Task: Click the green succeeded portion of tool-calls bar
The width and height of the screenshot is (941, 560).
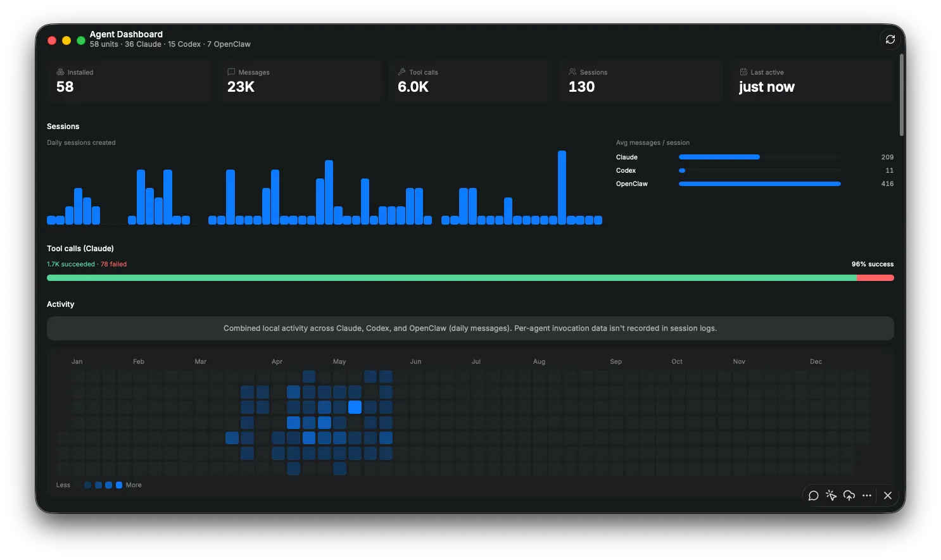Action: point(452,278)
